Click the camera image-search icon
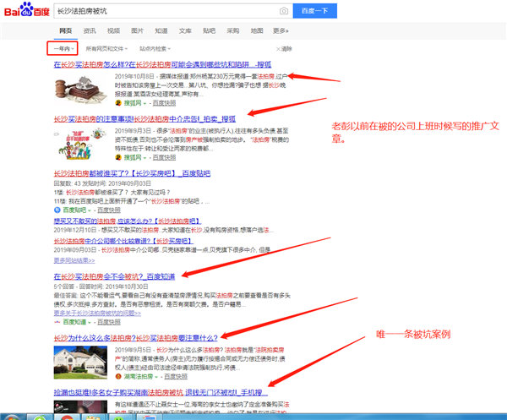This screenshot has width=507, height=420. (282, 11)
